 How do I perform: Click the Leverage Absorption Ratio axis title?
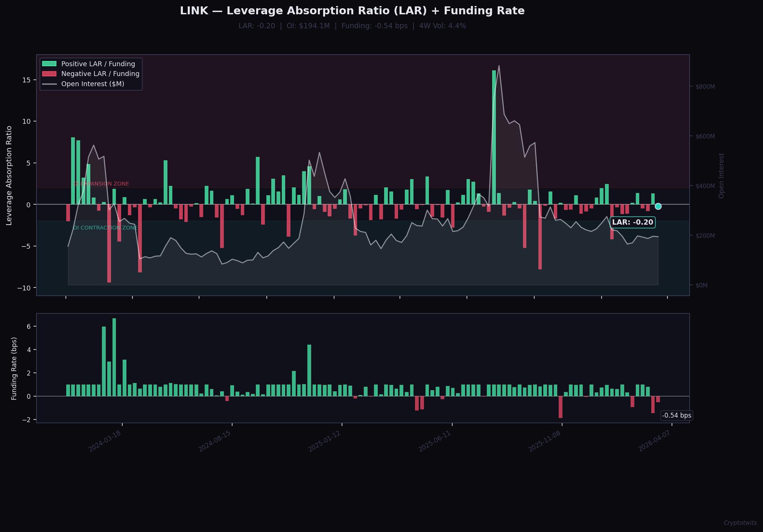click(x=9, y=175)
